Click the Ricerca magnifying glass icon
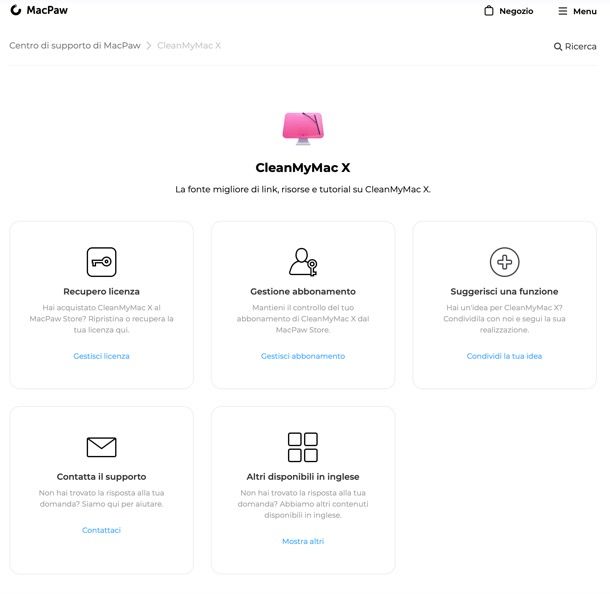Image resolution: width=610 pixels, height=594 pixels. [x=558, y=47]
